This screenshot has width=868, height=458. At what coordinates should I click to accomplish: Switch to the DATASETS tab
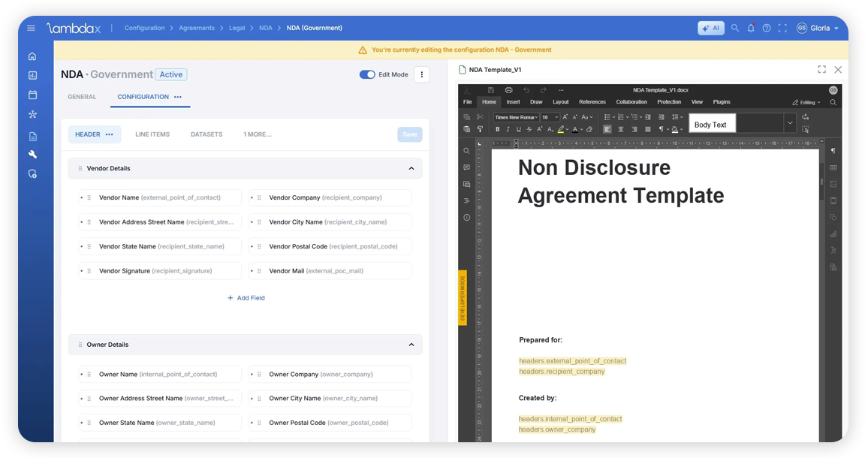point(206,134)
